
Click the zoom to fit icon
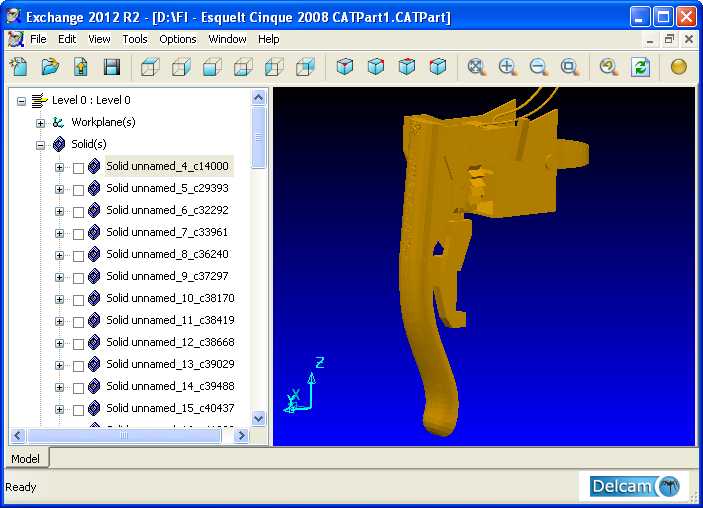point(476,67)
